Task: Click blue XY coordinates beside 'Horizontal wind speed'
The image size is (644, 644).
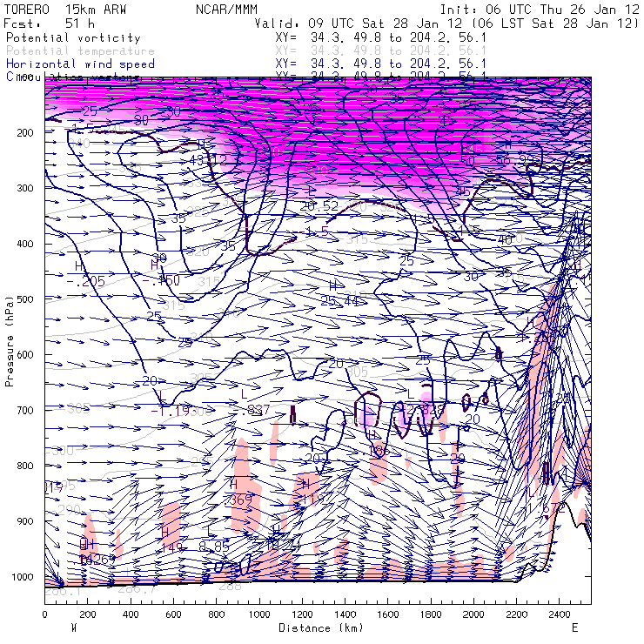Action: 380,64
